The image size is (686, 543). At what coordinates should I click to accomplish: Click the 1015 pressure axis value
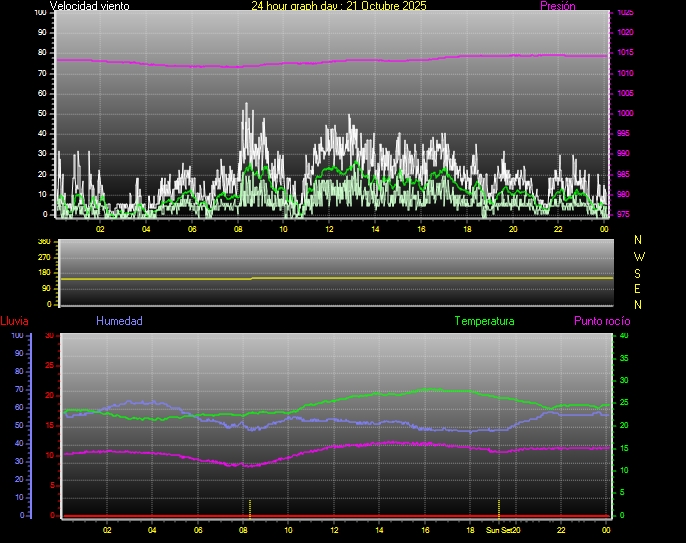tap(624, 52)
